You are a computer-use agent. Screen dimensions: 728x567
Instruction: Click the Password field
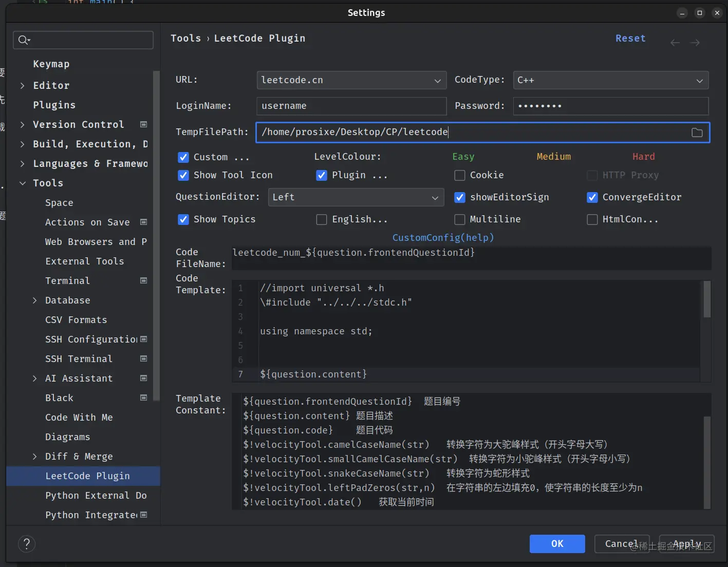pos(611,106)
